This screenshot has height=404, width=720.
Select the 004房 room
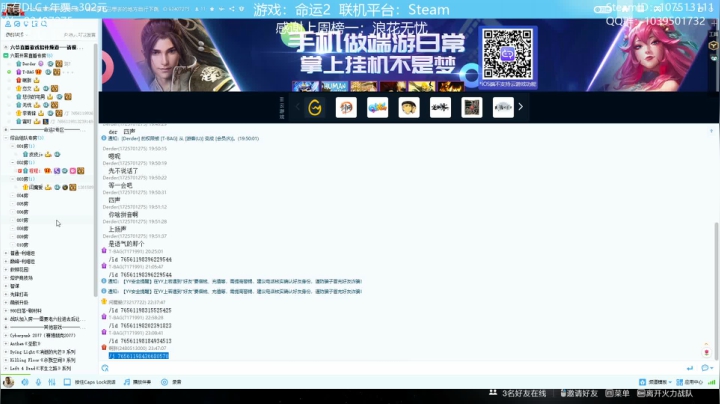pyautogui.click(x=22, y=196)
